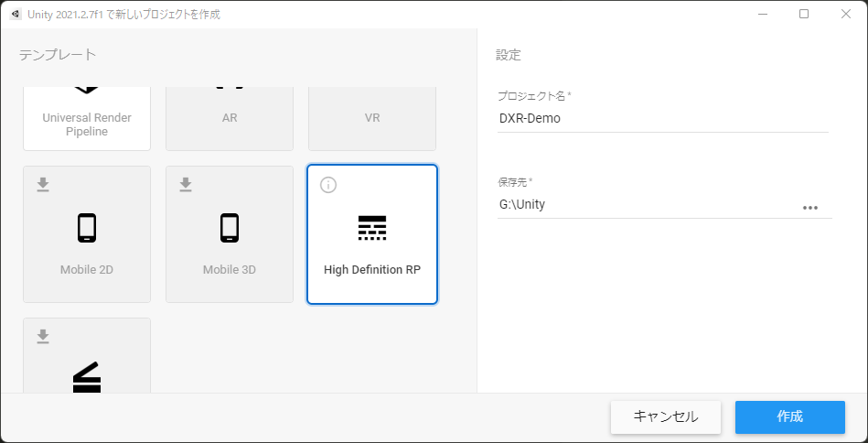
Task: Click the 作成 create button
Action: click(x=790, y=417)
